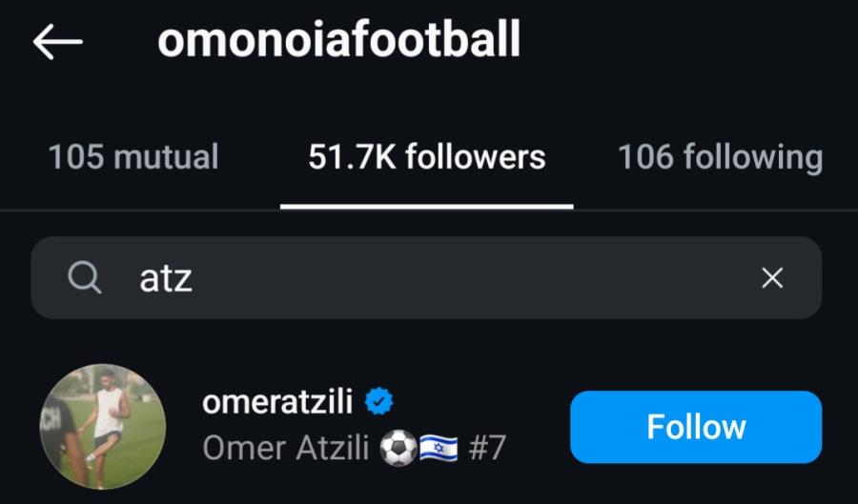This screenshot has width=858, height=504.
Task: Follow omeratzili with the blue button
Action: click(696, 427)
